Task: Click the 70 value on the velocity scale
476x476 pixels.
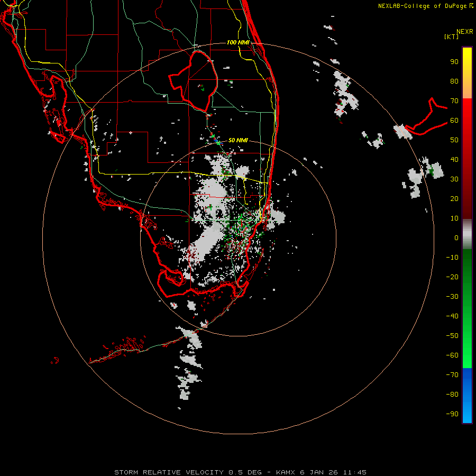Action: click(454, 101)
